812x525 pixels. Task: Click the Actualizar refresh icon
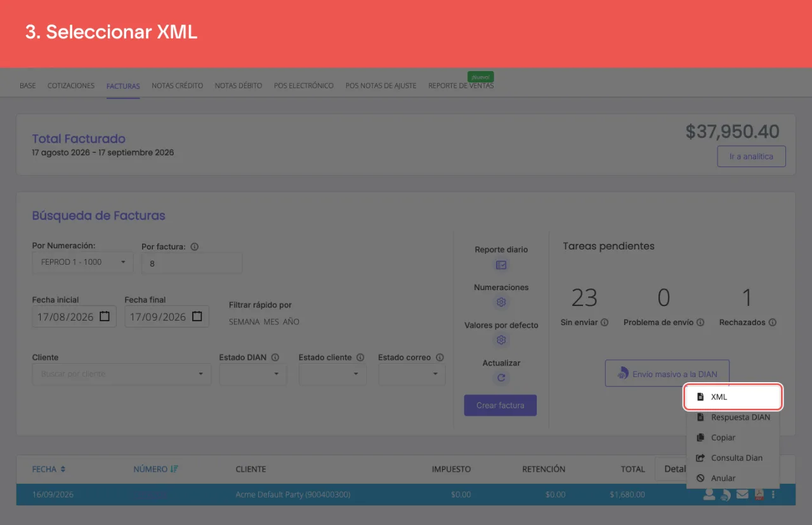click(x=501, y=378)
